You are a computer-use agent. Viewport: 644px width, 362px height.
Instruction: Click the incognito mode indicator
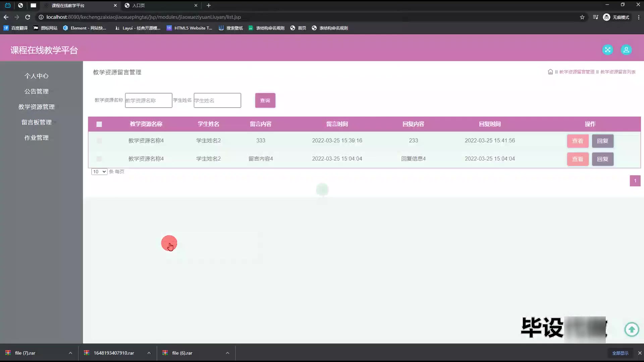click(616, 17)
